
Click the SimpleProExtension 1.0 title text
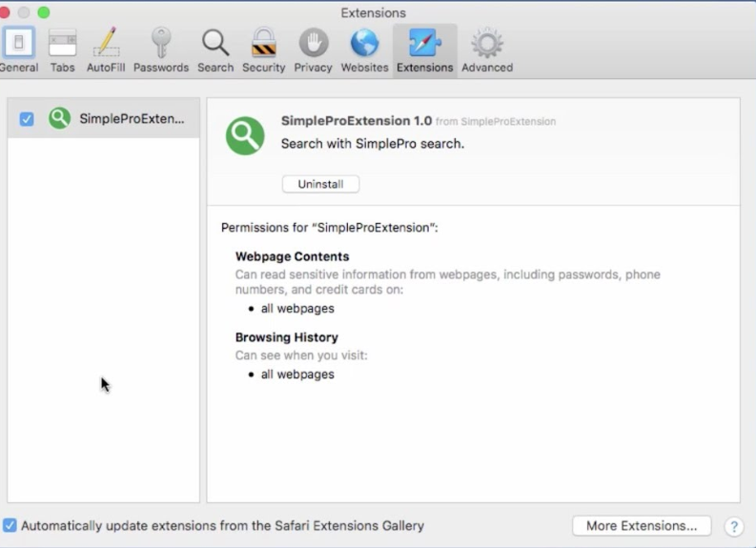[356, 121]
